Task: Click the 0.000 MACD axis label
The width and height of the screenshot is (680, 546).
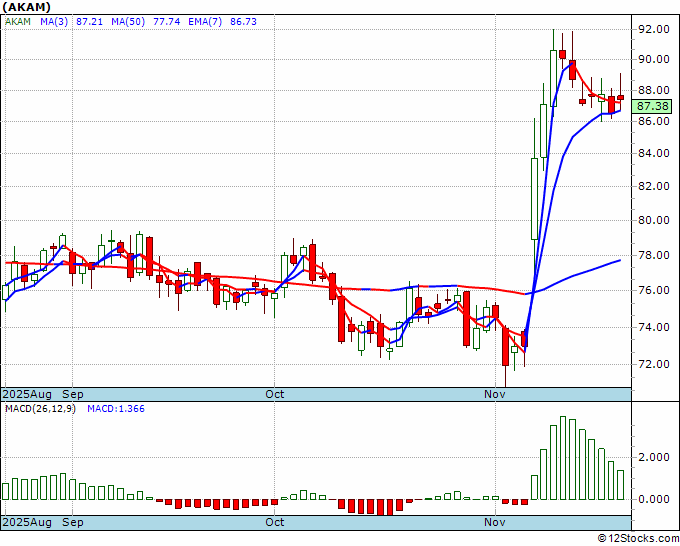Action: pyautogui.click(x=654, y=499)
